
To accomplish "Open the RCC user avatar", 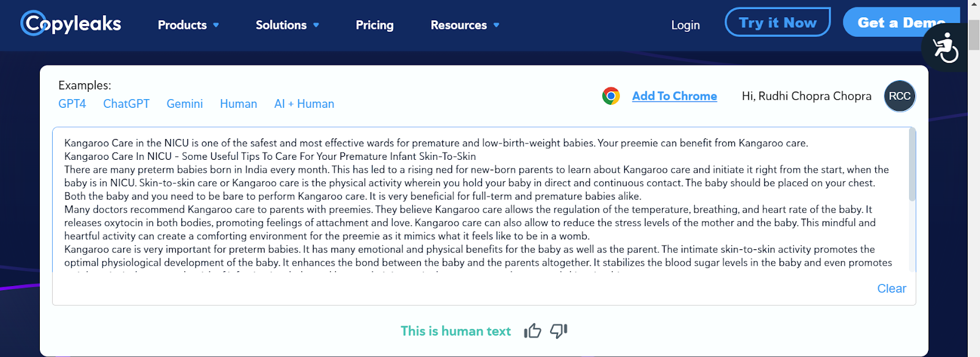I will point(900,96).
